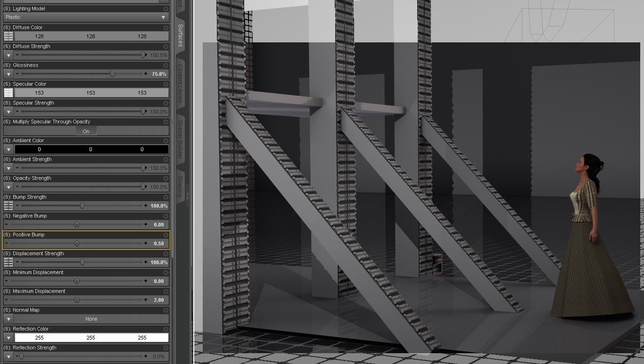Click the Negative Bump 0.00 value field
The image size is (644, 364).
[x=159, y=225]
